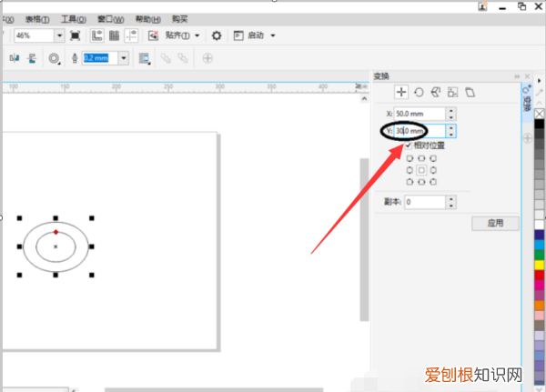Open the zoom level 46% dropdown
The width and height of the screenshot is (546, 392).
click(60, 35)
